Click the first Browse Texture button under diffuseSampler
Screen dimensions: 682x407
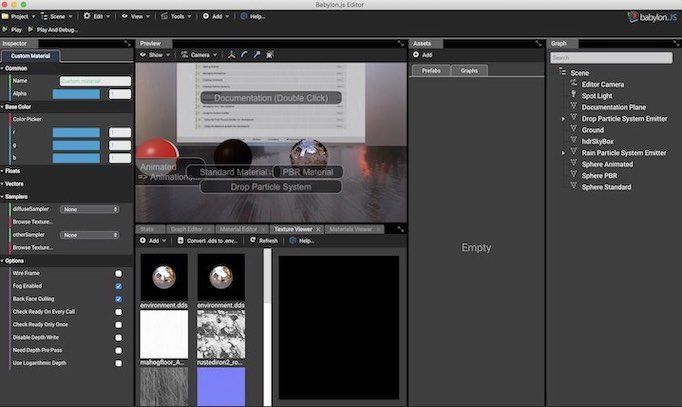pyautogui.click(x=33, y=222)
